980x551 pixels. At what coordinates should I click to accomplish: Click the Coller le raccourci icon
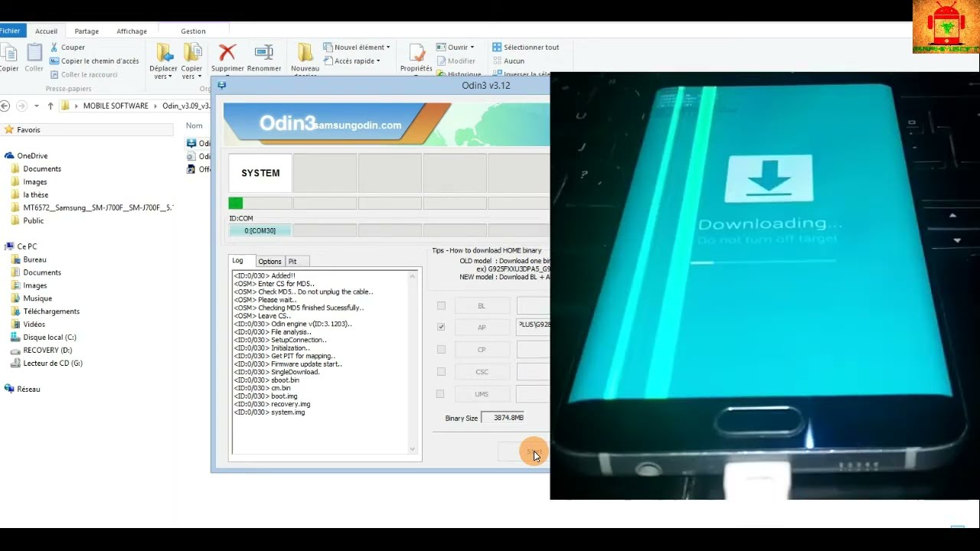pyautogui.click(x=54, y=75)
